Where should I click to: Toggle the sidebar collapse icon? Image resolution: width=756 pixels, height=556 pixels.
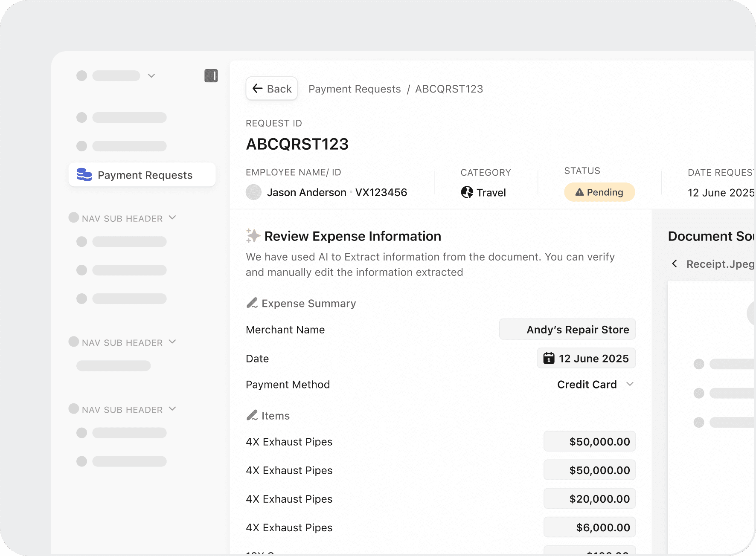211,75
